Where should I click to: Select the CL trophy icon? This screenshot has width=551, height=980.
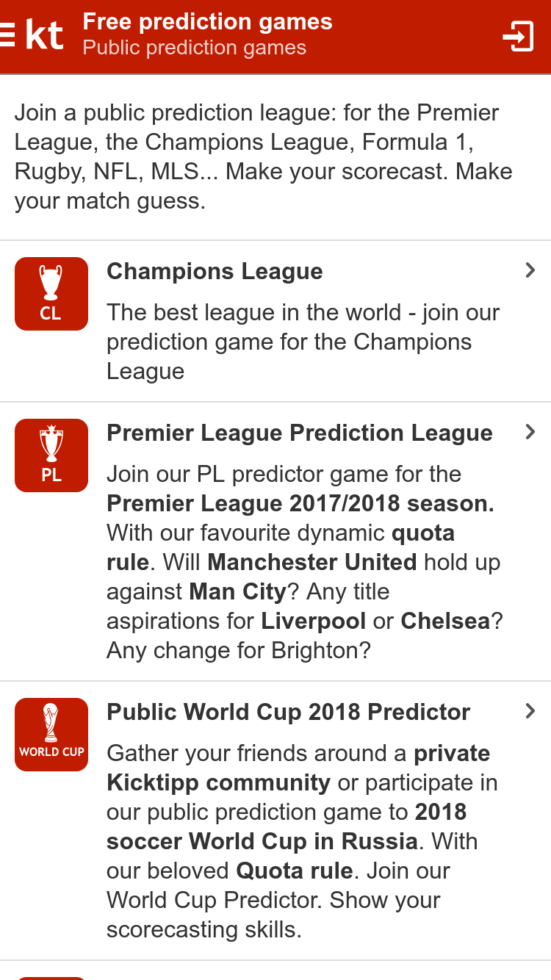tap(51, 294)
